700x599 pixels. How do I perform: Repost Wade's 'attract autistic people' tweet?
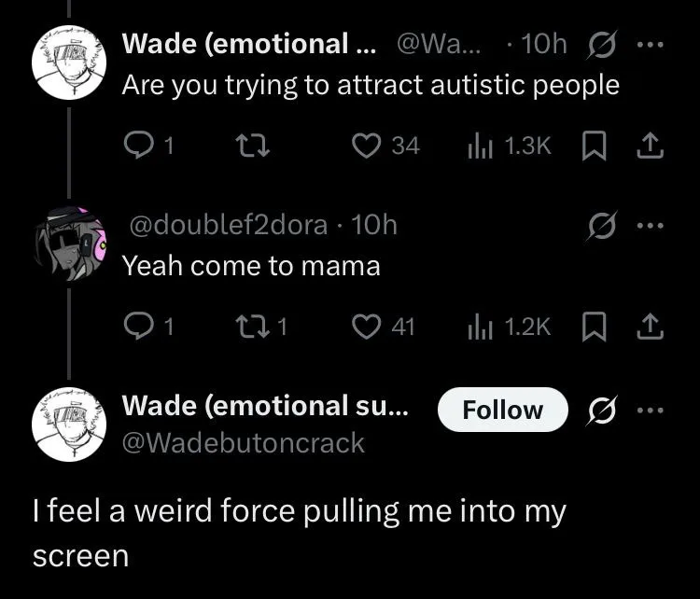[x=252, y=146]
